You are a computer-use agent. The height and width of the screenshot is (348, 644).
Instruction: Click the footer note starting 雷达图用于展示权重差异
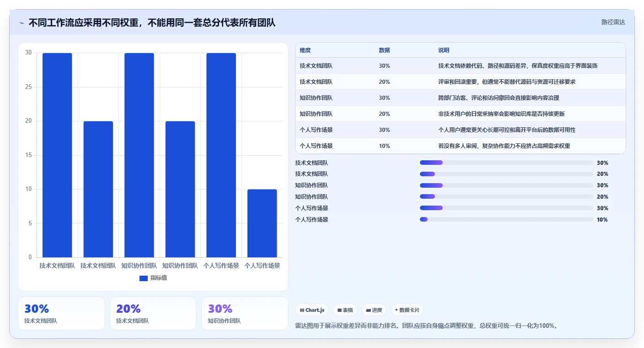[427, 326]
